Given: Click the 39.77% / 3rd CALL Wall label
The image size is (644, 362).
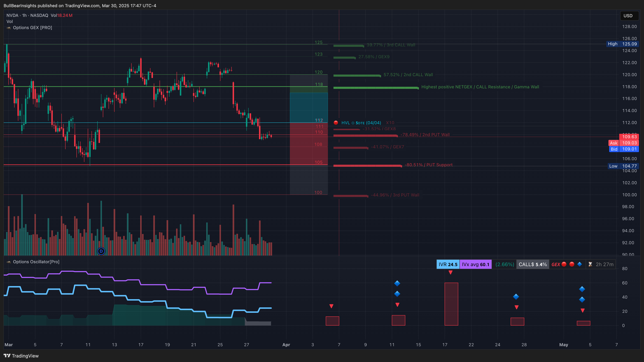Looking at the screenshot, I should [391, 45].
